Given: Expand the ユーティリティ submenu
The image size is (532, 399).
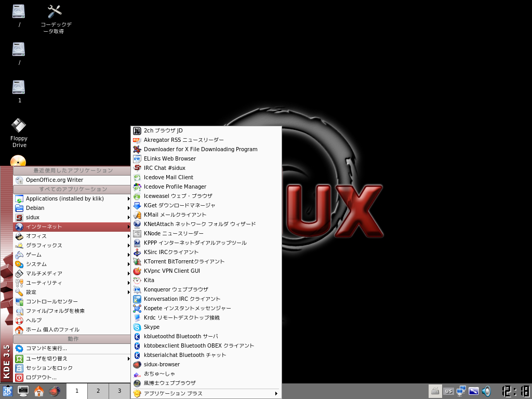Looking at the screenshot, I should point(72,283).
